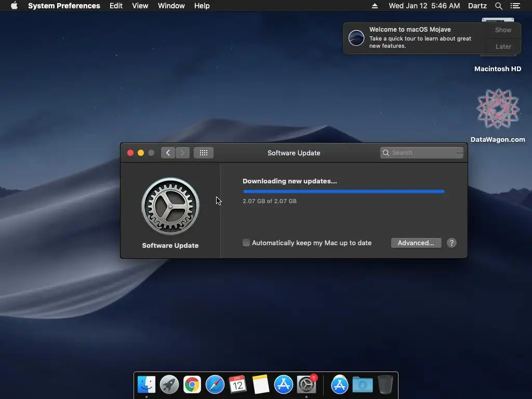Launch Google Chrome from the Dock
The image size is (532, 399).
coord(192,384)
